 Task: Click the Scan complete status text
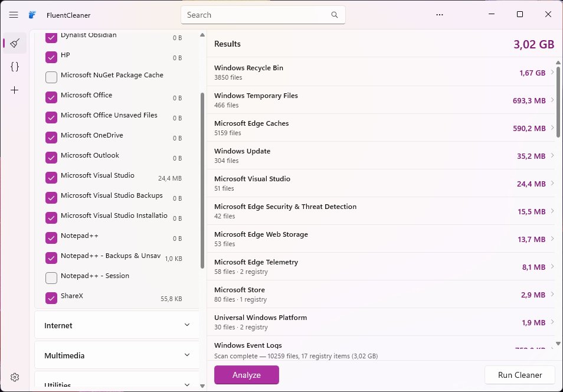click(296, 356)
